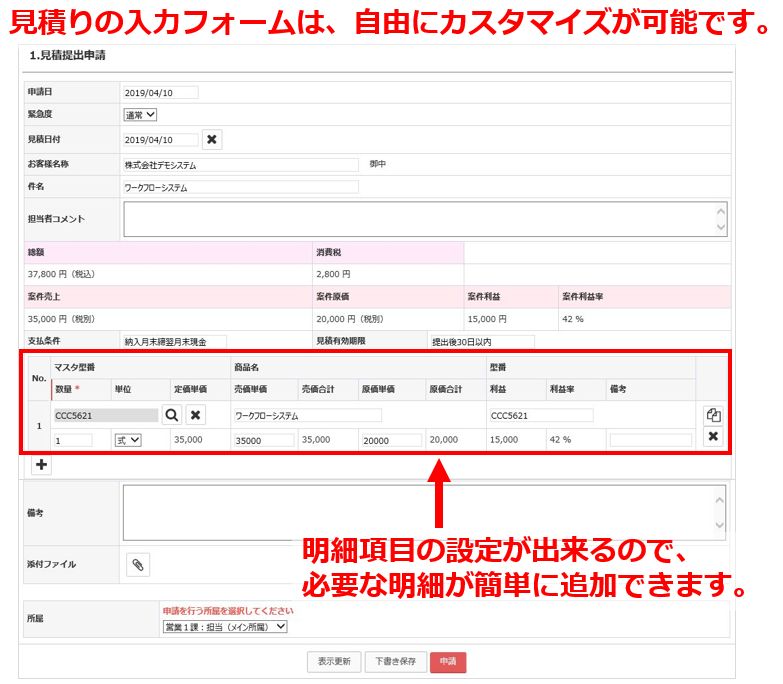Focus the お客様名称 customer name field
This screenshot has width=783, height=684.
[239, 164]
